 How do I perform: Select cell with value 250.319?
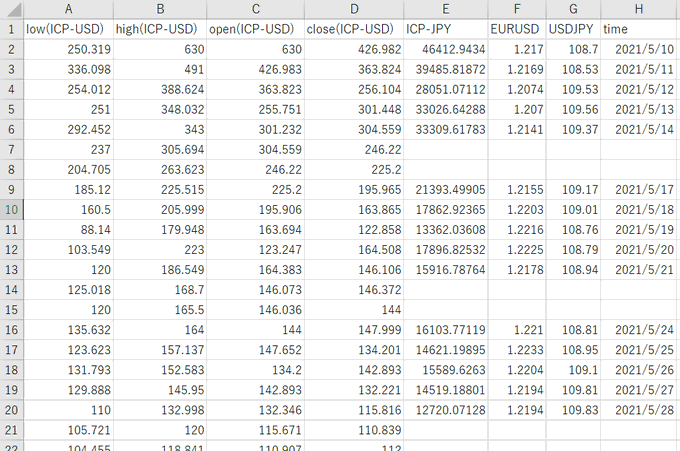69,49
